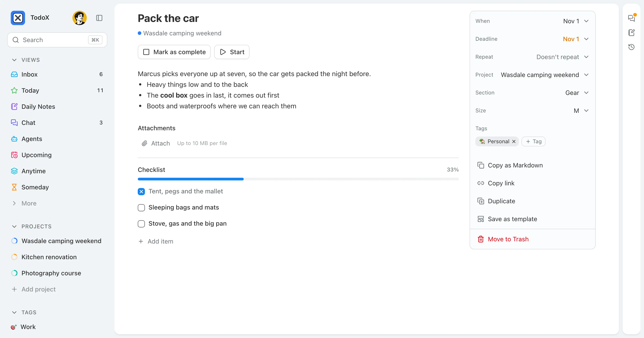644x338 pixels.
Task: Click the Upcoming calendar icon
Action: click(x=14, y=155)
